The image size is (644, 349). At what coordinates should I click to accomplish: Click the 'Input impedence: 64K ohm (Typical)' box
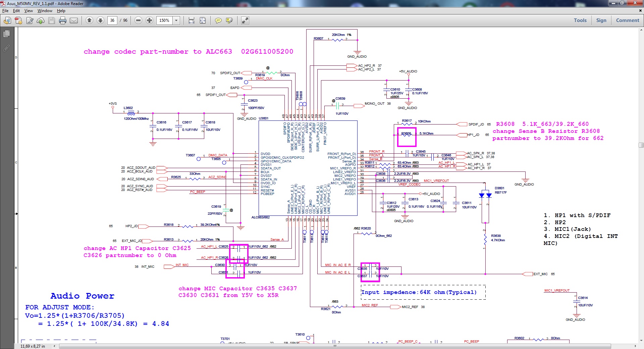423,292
